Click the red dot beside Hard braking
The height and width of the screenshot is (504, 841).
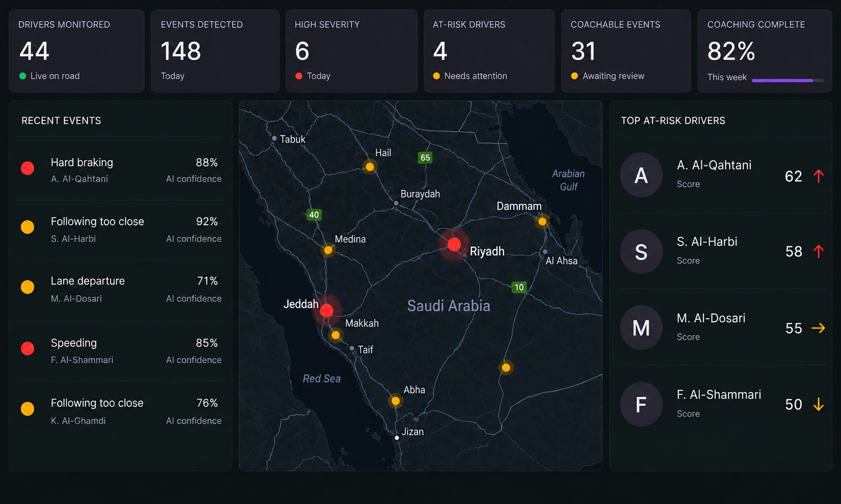coord(28,168)
